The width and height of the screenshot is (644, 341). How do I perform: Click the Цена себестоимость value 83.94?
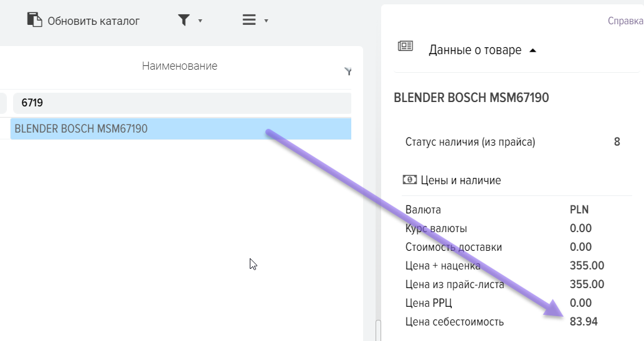coord(584,322)
